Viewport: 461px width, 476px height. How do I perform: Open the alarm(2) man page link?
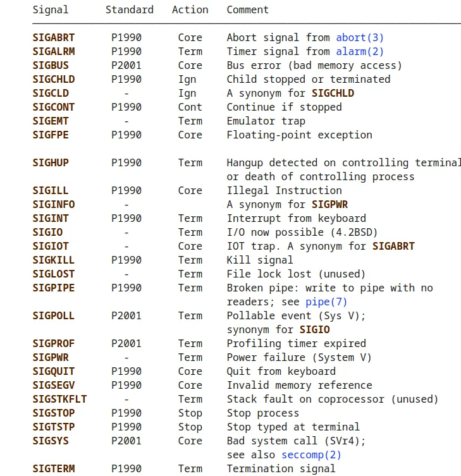pyautogui.click(x=360, y=52)
